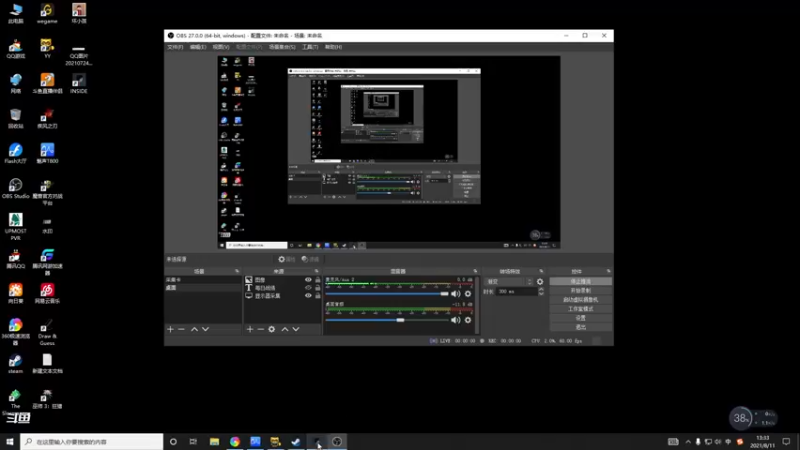Click the Exit button in Controls

pyautogui.click(x=581, y=328)
